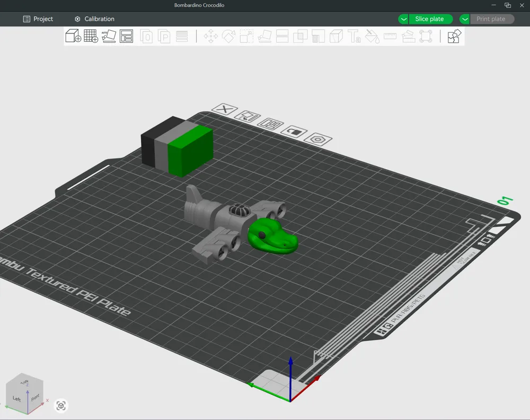Minimize the Bombardino Crocodilo window

pos(493,5)
